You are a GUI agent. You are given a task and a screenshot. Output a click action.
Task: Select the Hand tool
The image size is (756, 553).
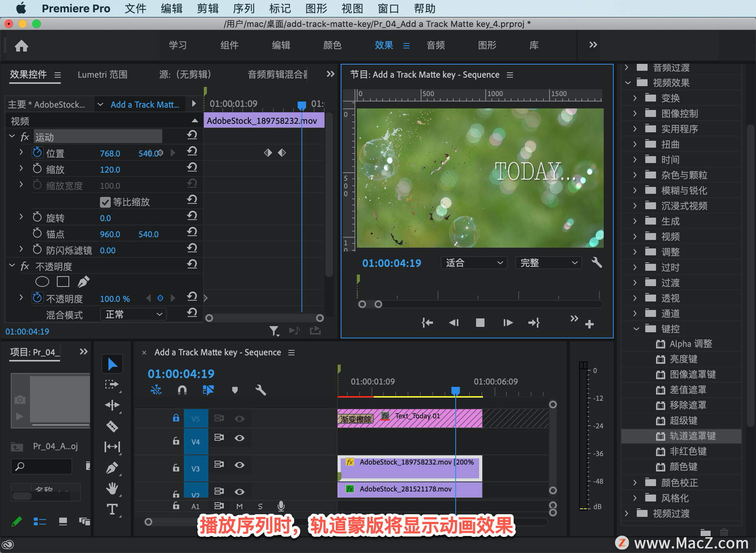tap(112, 488)
